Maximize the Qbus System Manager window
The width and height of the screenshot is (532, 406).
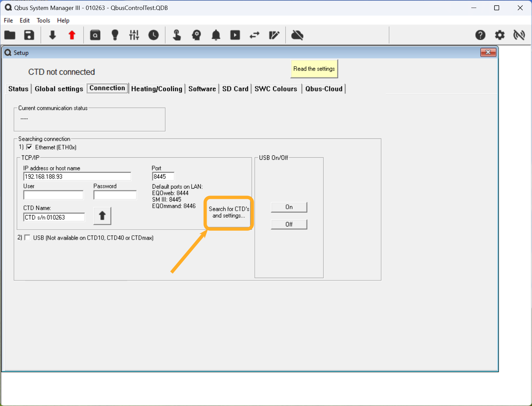tap(497, 8)
